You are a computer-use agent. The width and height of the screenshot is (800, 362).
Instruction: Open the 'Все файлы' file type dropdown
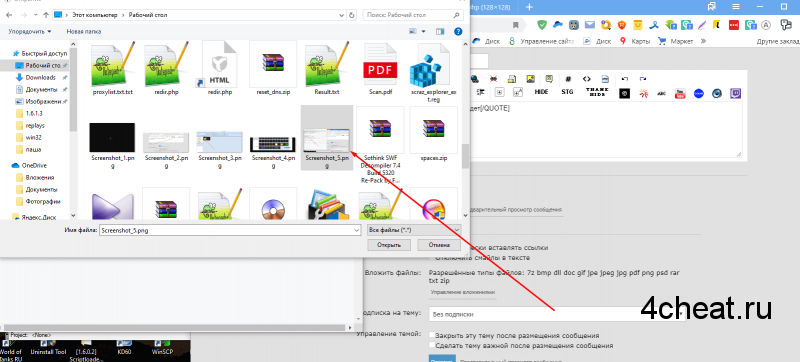coord(414,230)
